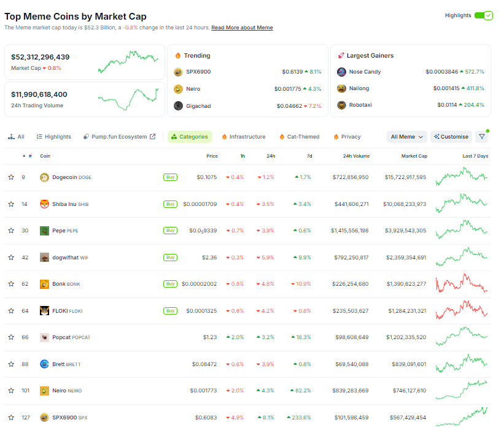Click the Pepe frog logo icon
Image resolution: width=504 pixels, height=428 pixels.
coord(44,231)
